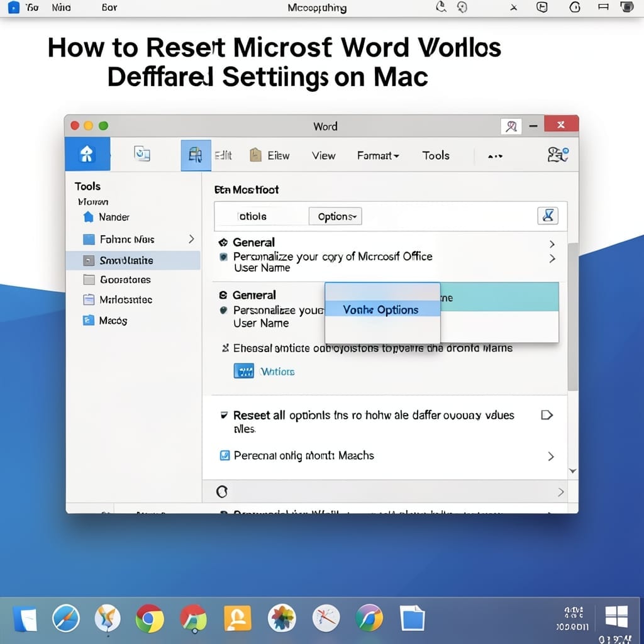Click the tag icon on Reseet all row
644x644 pixels.
coord(547,415)
